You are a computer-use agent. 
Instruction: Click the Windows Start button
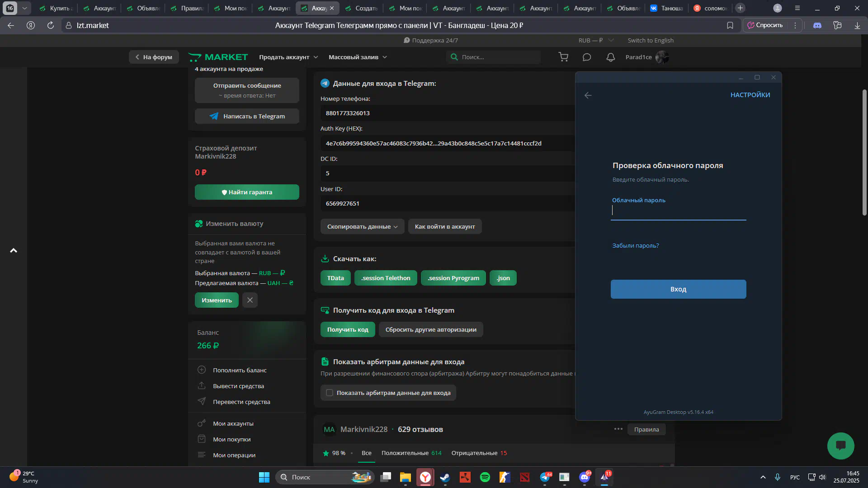(x=264, y=477)
